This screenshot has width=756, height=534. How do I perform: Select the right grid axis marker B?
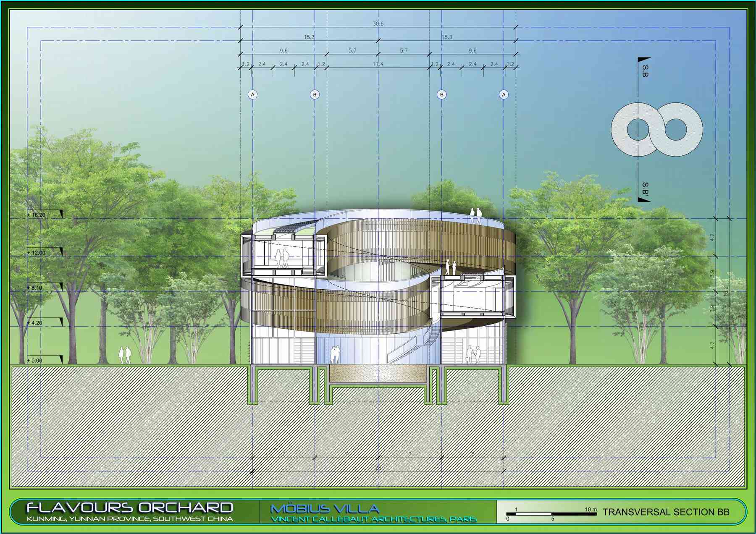(441, 94)
